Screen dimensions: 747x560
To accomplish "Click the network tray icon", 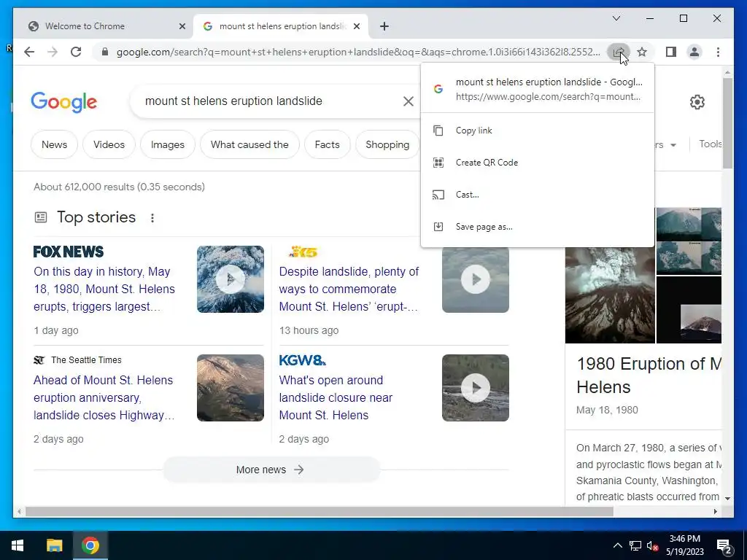I will click(635, 545).
